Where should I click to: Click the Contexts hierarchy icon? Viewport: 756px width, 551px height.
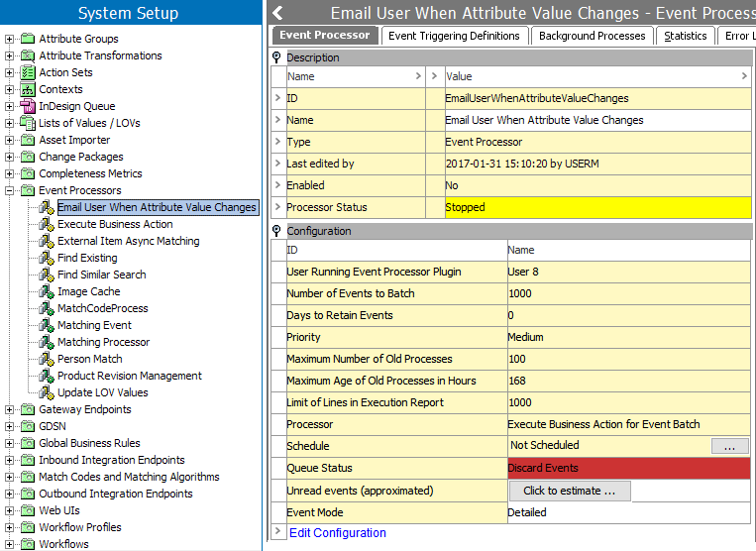28,89
